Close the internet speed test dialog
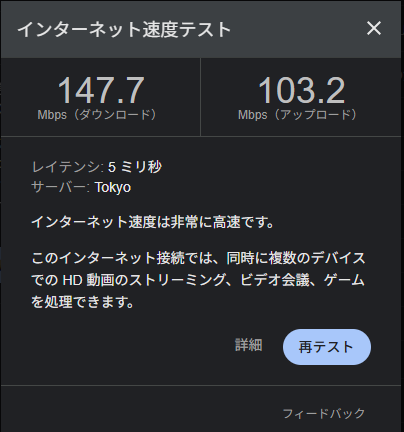Image resolution: width=404 pixels, height=432 pixels. 374,28
